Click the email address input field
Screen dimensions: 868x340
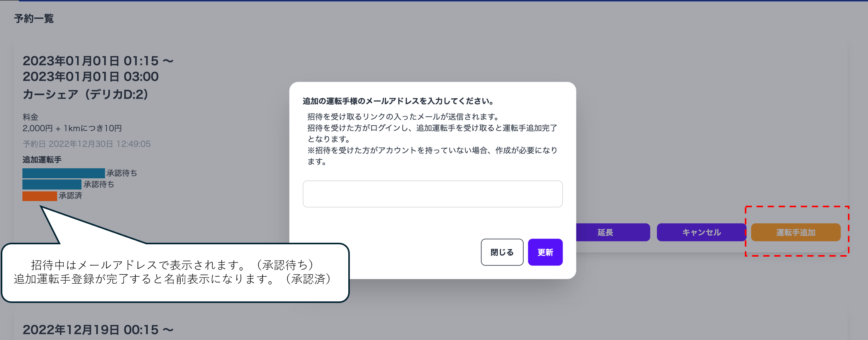(x=432, y=194)
